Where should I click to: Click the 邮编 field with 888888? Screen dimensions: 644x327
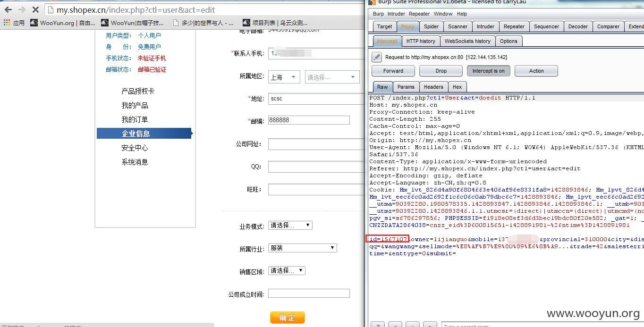(x=309, y=120)
